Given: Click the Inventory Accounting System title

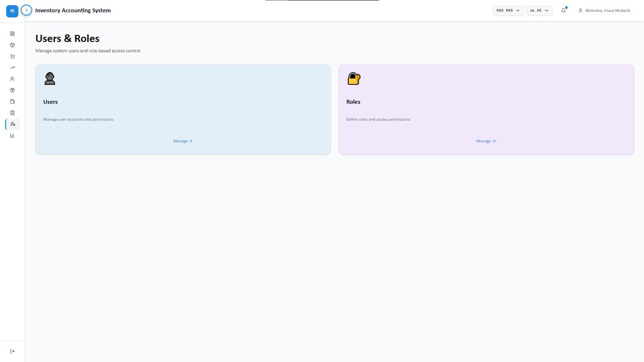Looking at the screenshot, I should (73, 10).
